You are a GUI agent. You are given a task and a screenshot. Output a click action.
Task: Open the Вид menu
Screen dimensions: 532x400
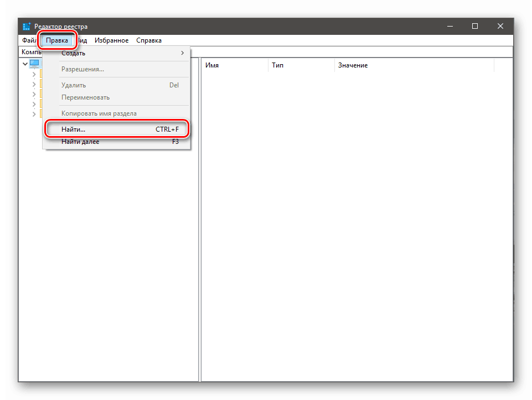82,40
